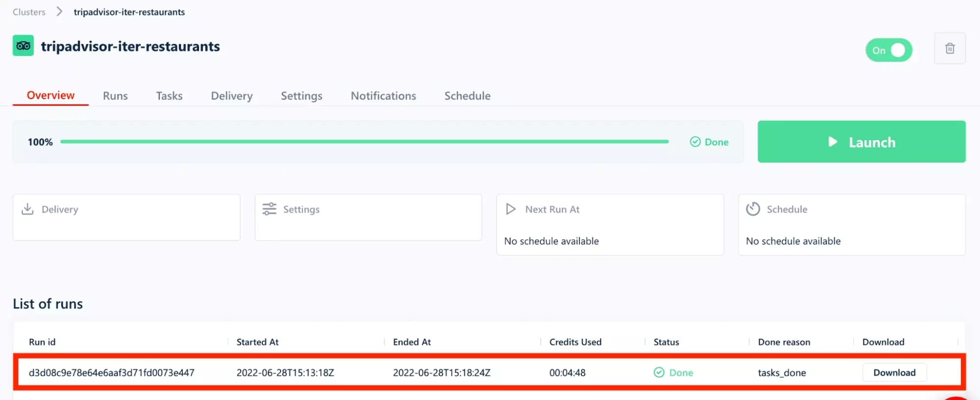The image size is (980, 400).
Task: Click the green 100% progress bar
Action: 364,142
